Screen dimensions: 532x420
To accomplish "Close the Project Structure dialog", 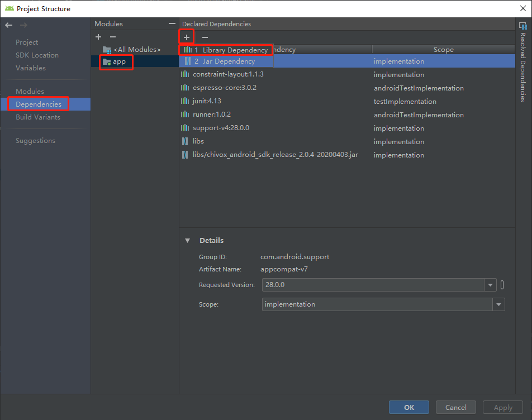I will point(523,8).
